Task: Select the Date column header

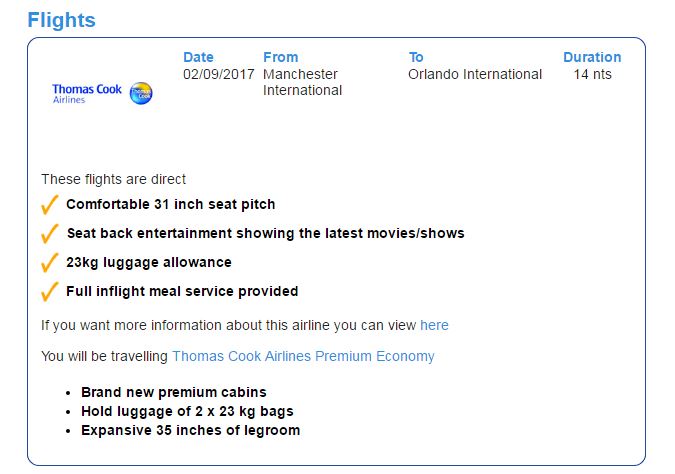Action: (198, 57)
